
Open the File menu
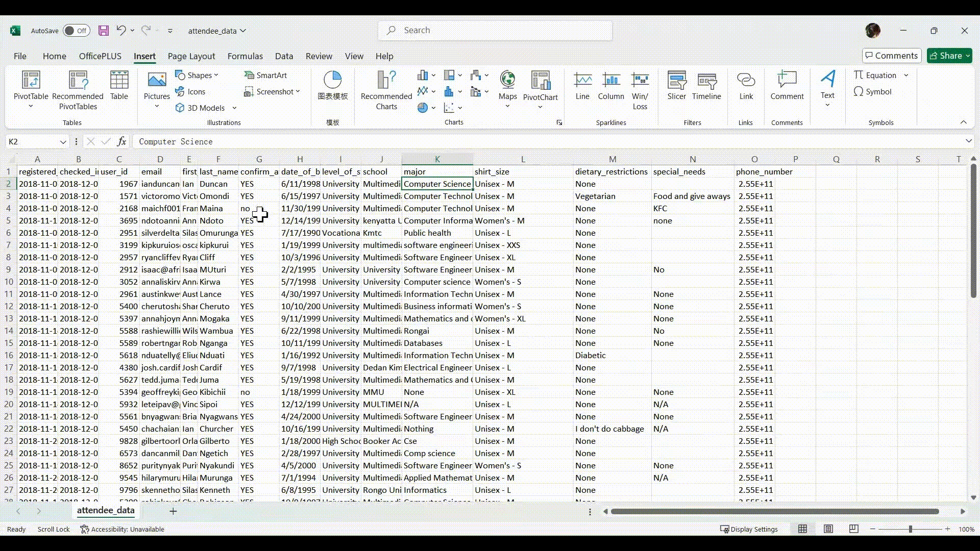coord(20,56)
